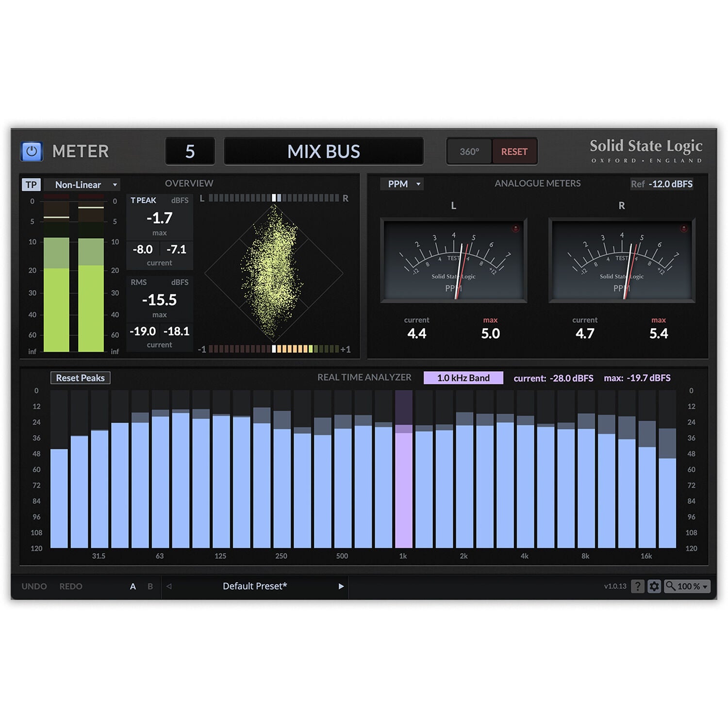Image resolution: width=728 pixels, height=728 pixels.
Task: Click Redo in the bottom bar
Action: 71,586
